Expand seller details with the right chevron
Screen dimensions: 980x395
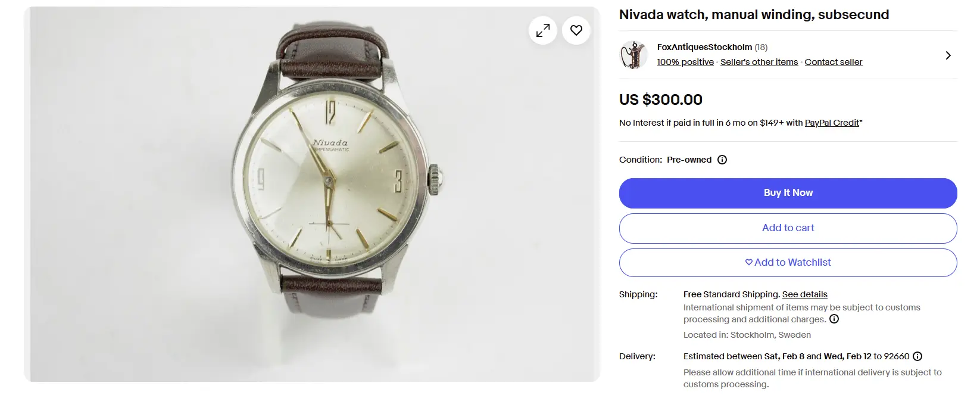tap(948, 55)
